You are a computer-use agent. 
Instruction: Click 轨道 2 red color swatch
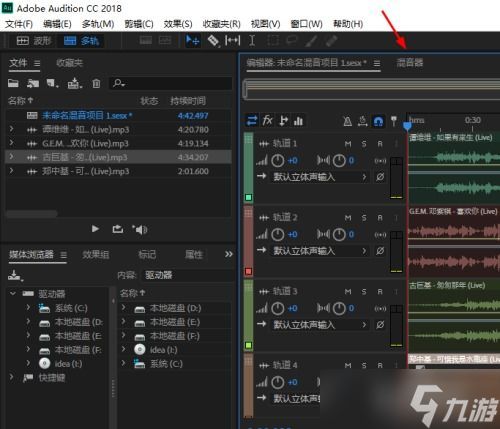pyautogui.click(x=248, y=271)
